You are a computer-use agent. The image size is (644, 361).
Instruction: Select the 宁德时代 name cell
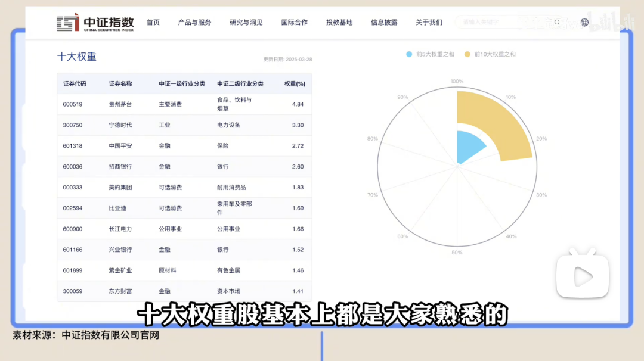pyautogui.click(x=120, y=125)
